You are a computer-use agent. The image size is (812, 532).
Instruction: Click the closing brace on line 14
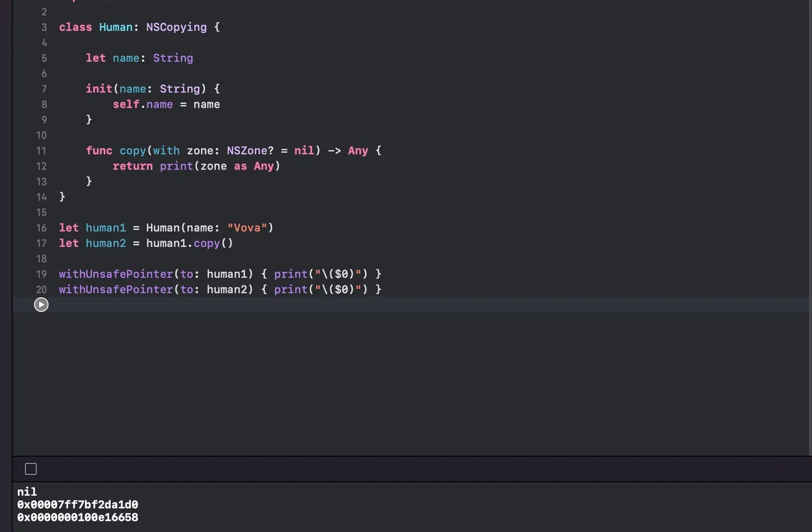pos(62,197)
